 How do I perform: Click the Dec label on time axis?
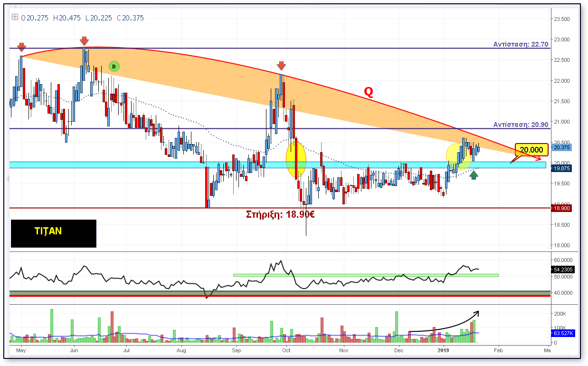(398, 351)
